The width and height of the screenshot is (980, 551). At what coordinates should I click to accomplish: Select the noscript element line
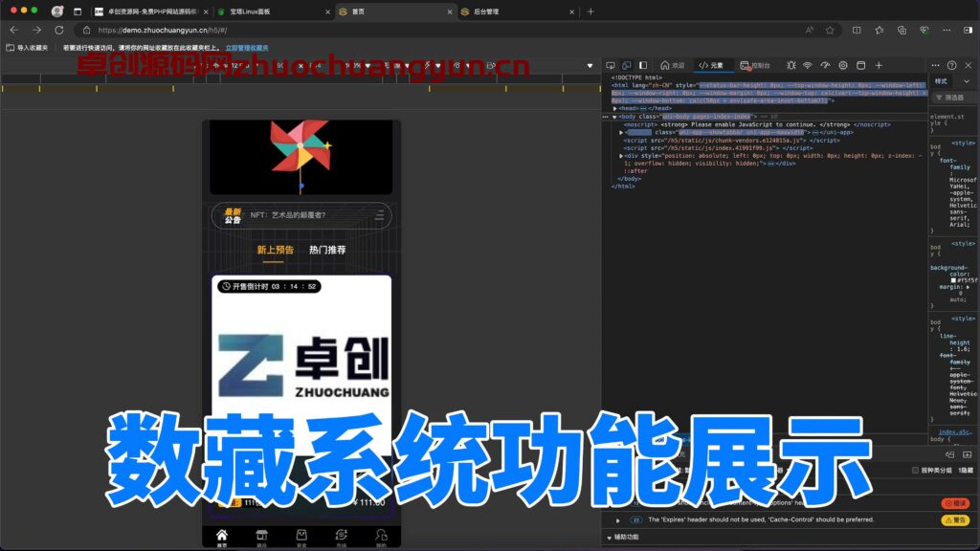(758, 125)
